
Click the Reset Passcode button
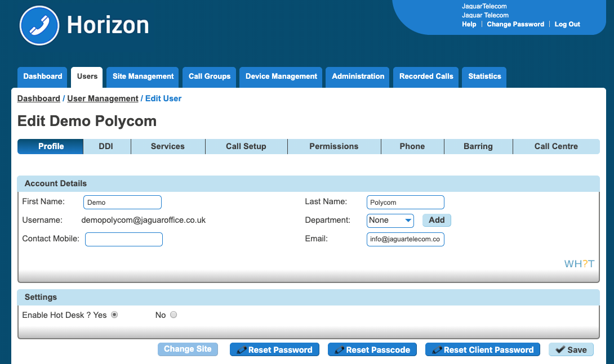(x=372, y=350)
